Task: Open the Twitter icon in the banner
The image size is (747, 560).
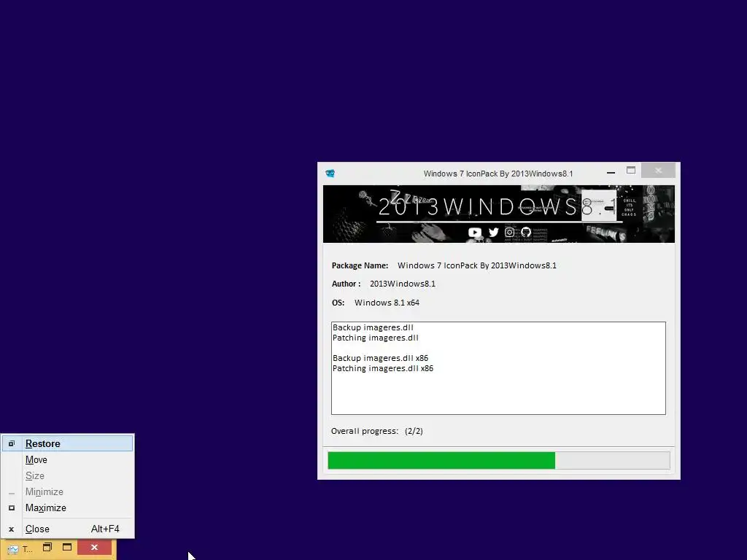Action: point(494,233)
